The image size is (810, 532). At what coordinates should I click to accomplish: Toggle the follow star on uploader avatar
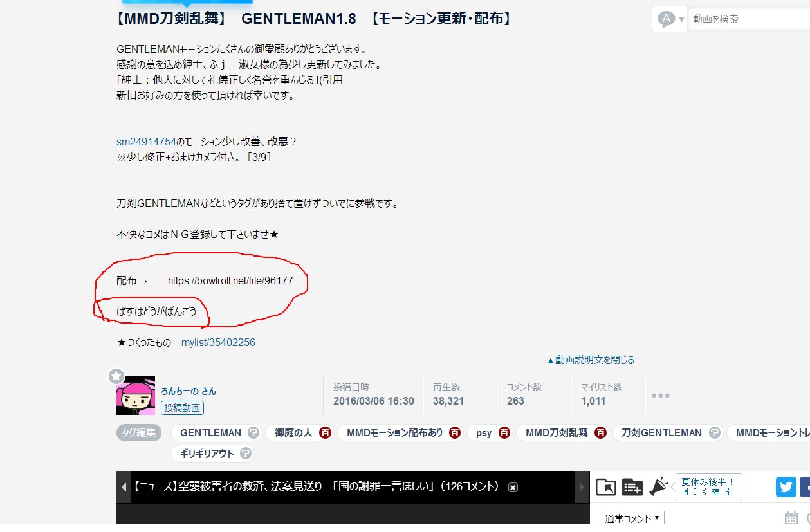[116, 376]
